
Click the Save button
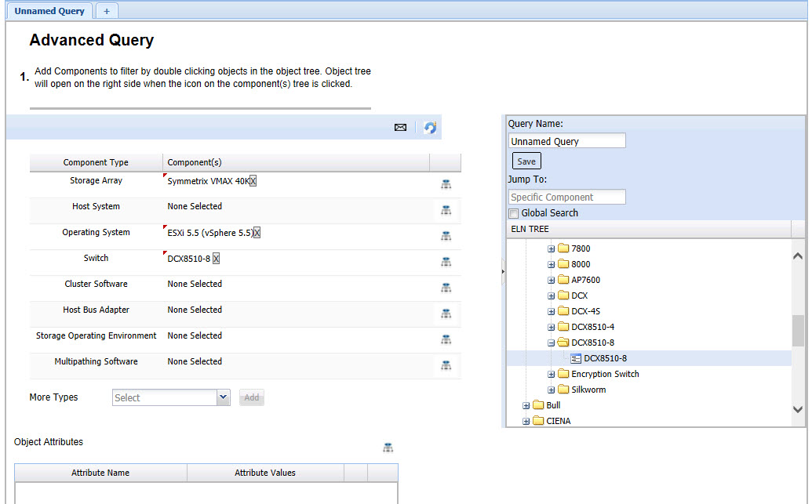point(526,161)
